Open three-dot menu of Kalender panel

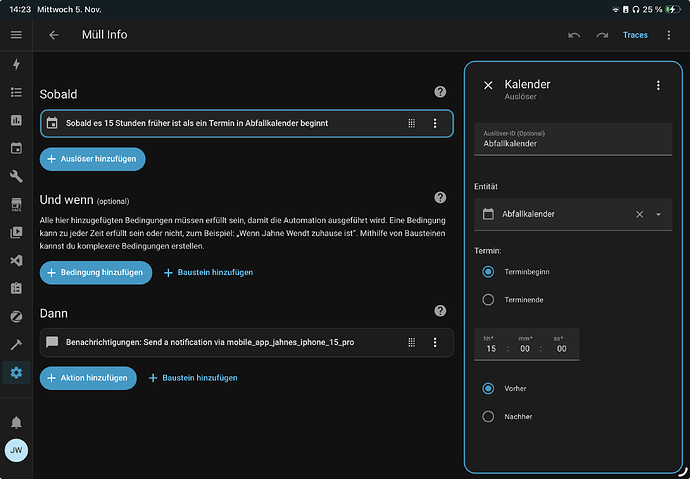tap(658, 86)
